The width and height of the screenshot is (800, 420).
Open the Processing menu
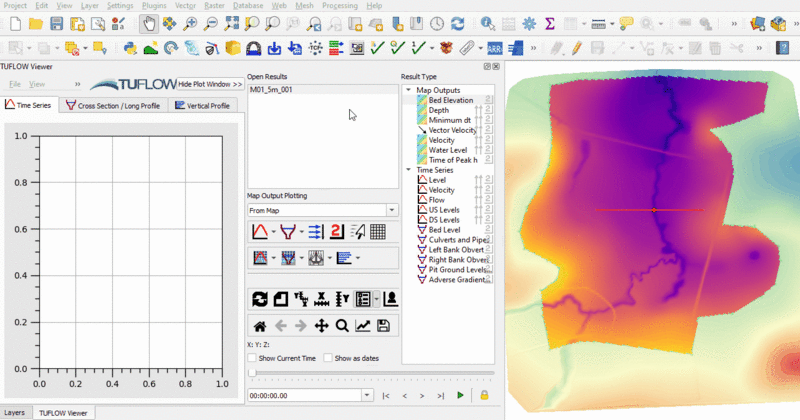point(341,5)
